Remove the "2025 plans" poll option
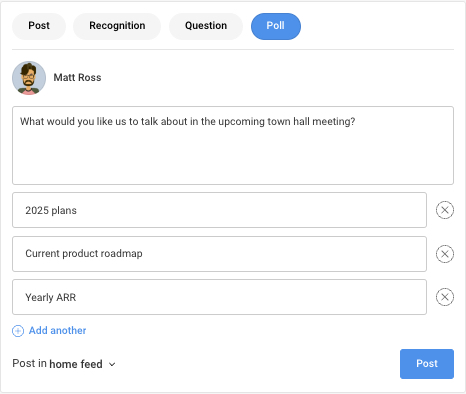 point(445,210)
